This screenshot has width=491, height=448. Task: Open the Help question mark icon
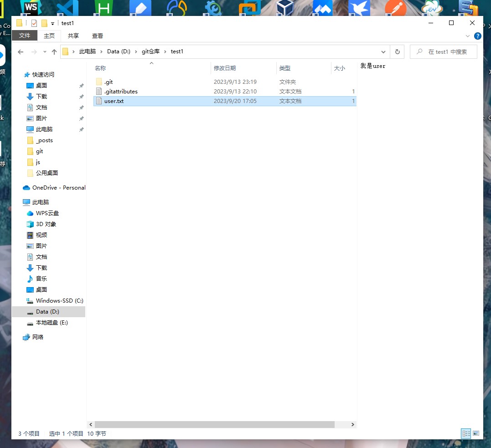click(478, 36)
